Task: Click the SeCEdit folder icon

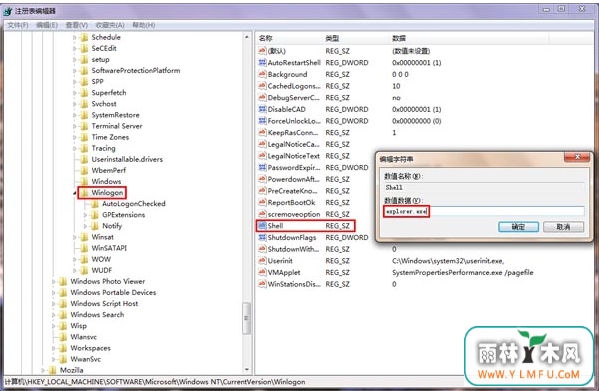Action: tap(84, 48)
